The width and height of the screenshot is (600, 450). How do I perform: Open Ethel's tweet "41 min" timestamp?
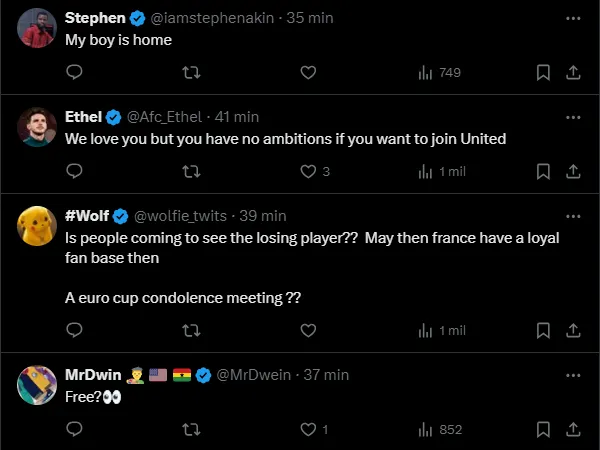pyautogui.click(x=236, y=117)
